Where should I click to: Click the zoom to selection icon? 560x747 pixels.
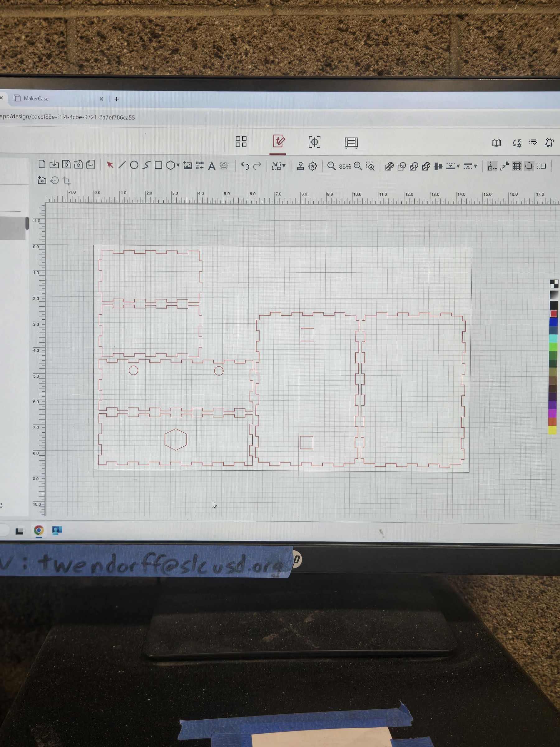[x=370, y=166]
